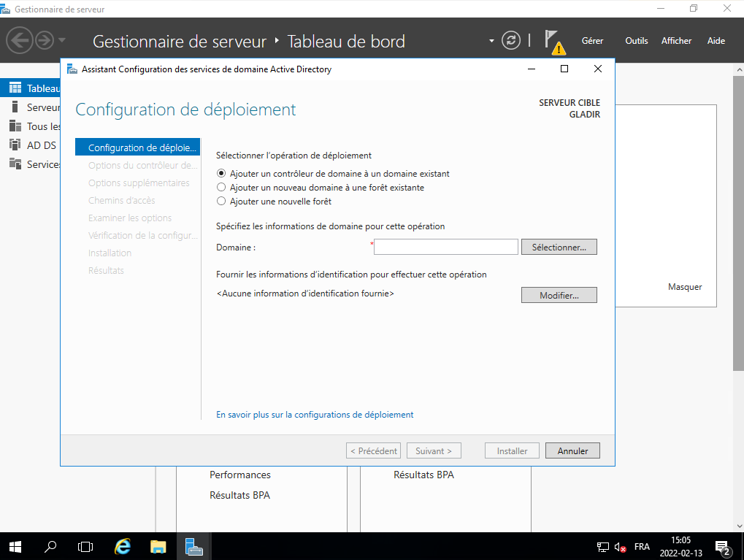Open the Aide menu
Viewport: 744px width, 560px height.
716,41
